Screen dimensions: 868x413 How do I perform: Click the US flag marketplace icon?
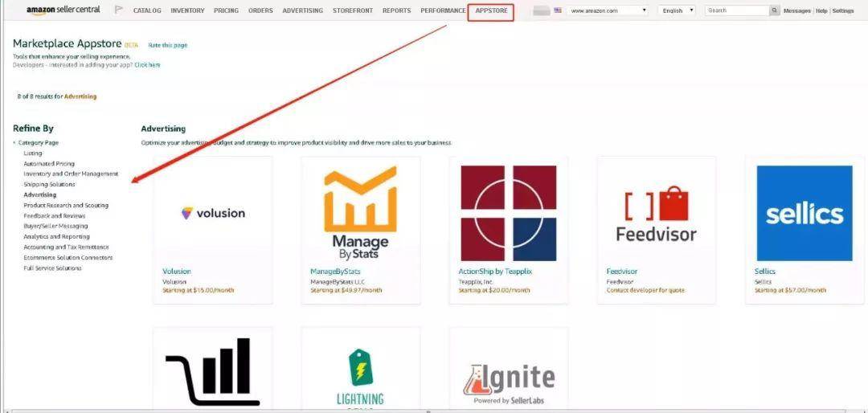pyautogui.click(x=558, y=10)
